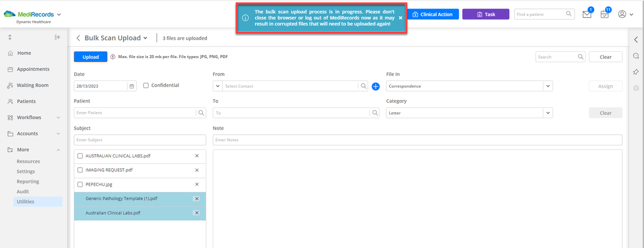This screenshot has width=644, height=248.
Task: Remove IMAGING REQUEST.pdf from the list
Action: 197,170
